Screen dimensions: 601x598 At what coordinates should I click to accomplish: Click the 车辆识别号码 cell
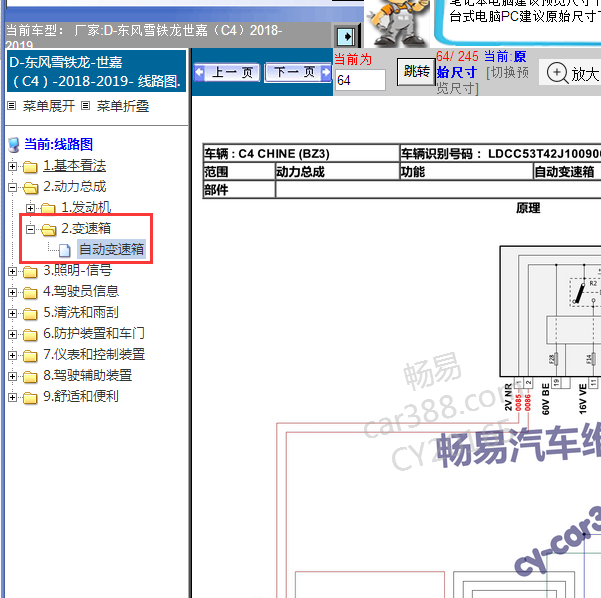pyautogui.click(x=501, y=153)
